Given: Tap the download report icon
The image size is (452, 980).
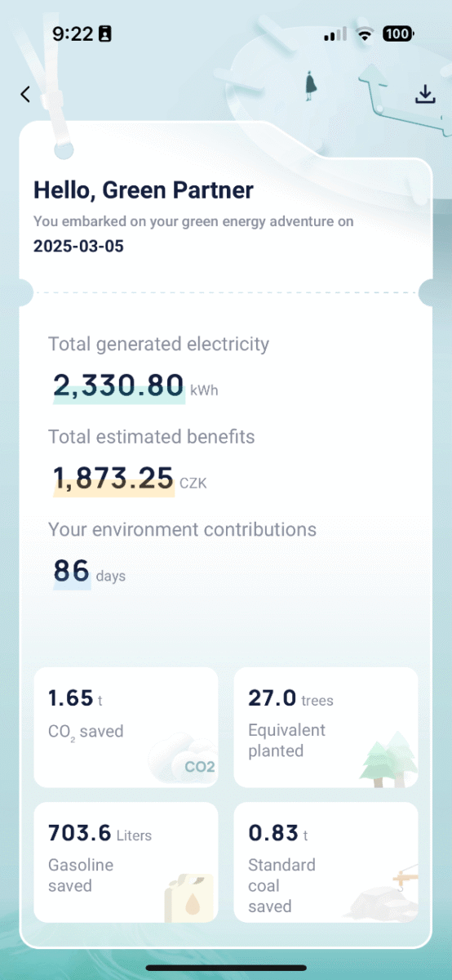Looking at the screenshot, I should (424, 94).
